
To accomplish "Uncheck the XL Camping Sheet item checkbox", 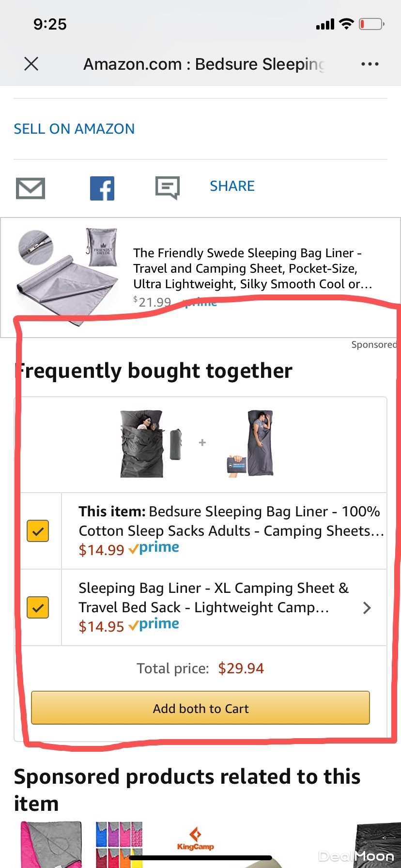I will (38, 607).
